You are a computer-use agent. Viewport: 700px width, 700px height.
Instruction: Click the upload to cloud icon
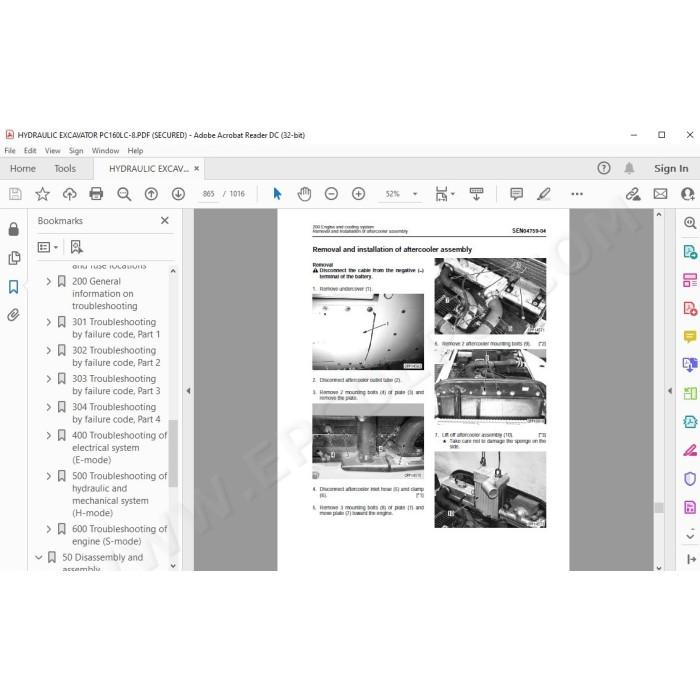pyautogui.click(x=69, y=194)
